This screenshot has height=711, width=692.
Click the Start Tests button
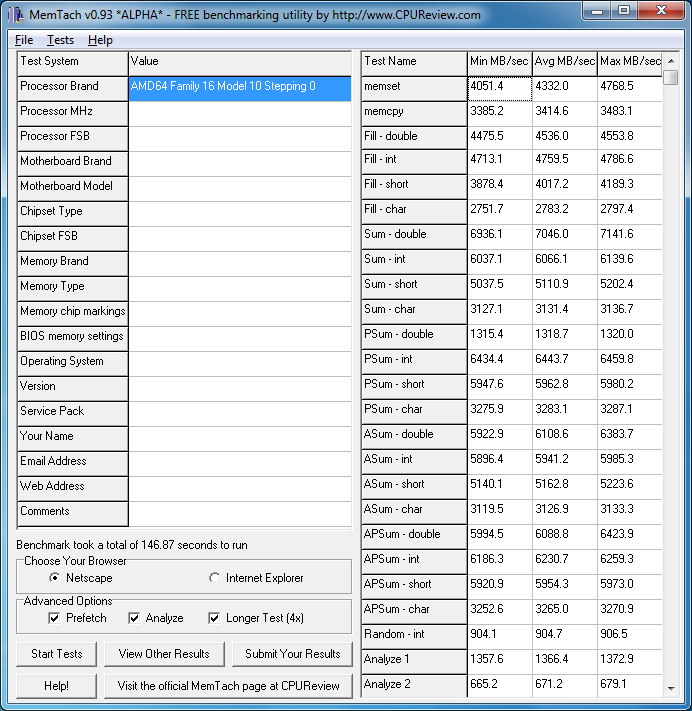pos(57,654)
